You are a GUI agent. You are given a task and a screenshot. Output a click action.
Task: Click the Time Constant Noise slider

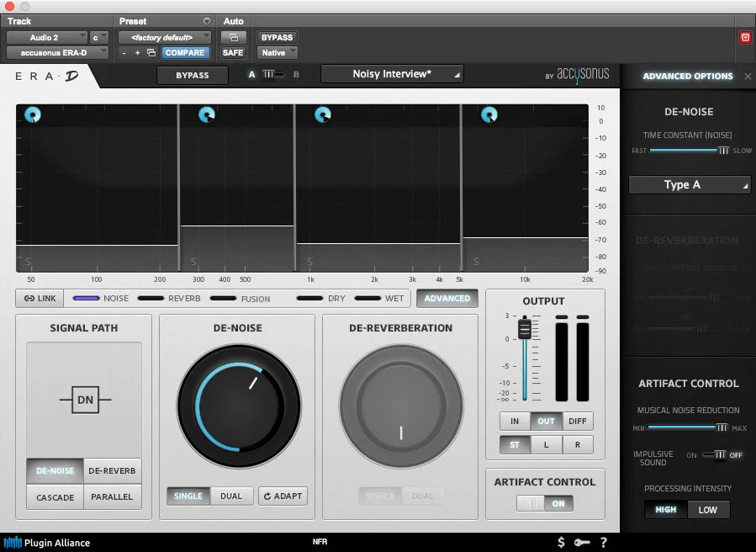[689, 151]
